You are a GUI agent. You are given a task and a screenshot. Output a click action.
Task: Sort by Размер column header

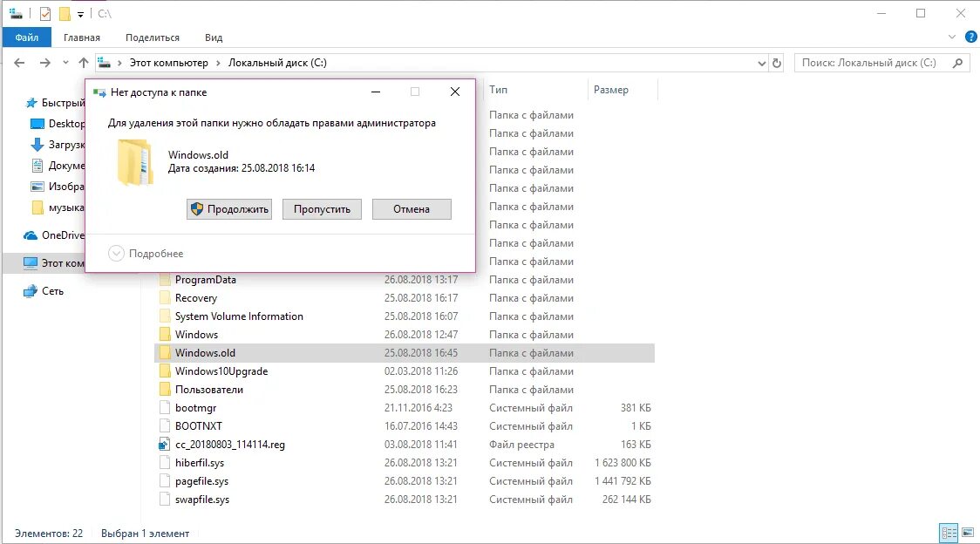click(x=611, y=90)
